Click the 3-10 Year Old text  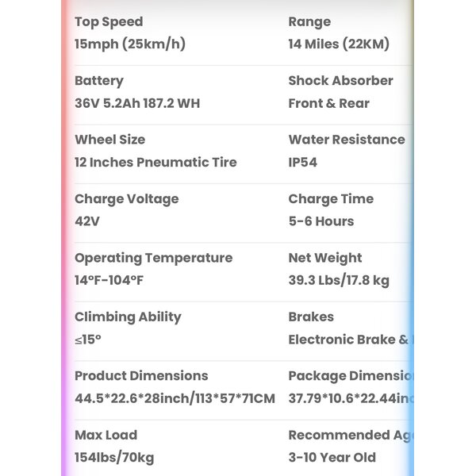point(332,458)
